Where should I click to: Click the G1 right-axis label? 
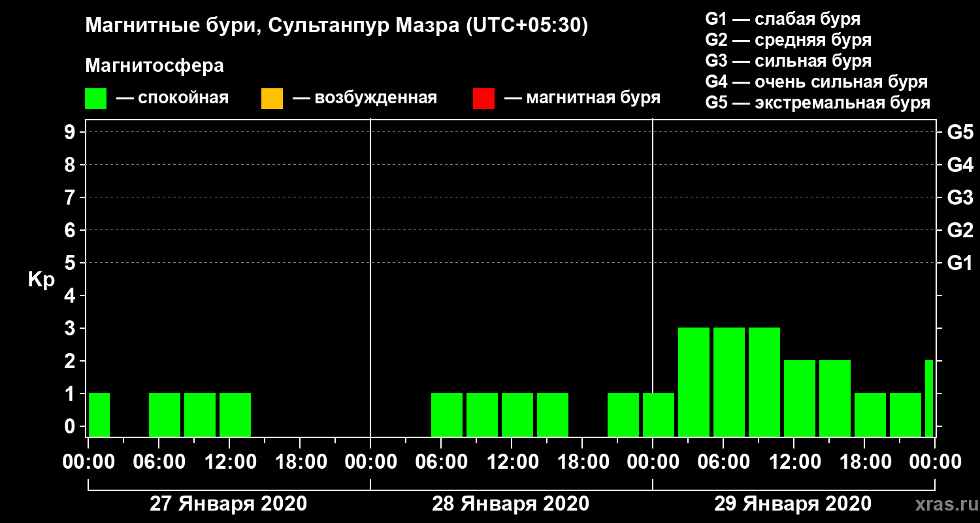pyautogui.click(x=960, y=263)
